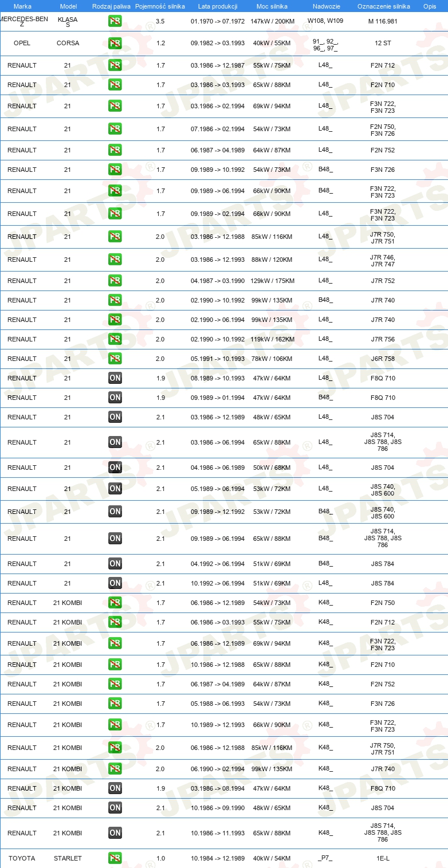Click the STARLET model cell

point(68,858)
